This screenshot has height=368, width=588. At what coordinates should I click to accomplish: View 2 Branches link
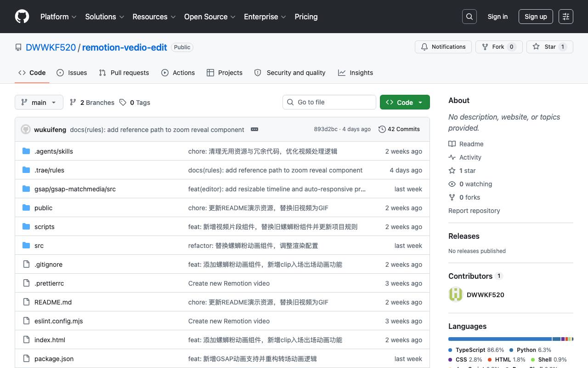[92, 103]
